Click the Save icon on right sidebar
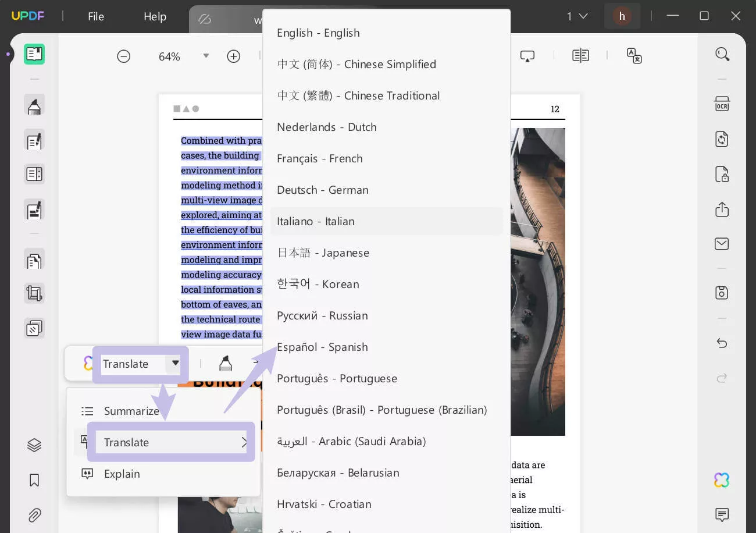756x533 pixels. click(x=722, y=293)
